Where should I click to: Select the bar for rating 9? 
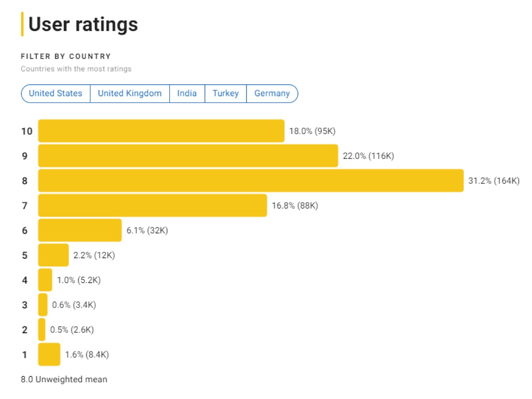(186, 156)
